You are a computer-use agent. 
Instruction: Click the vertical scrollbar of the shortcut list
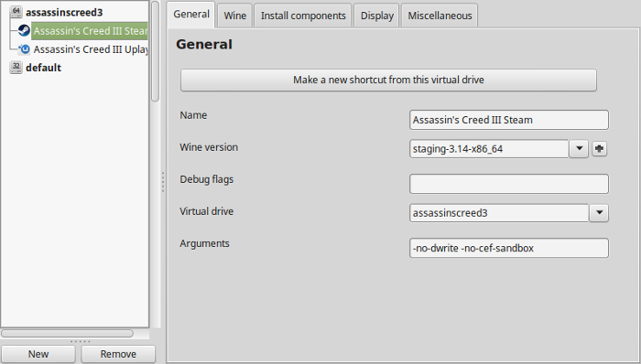156,51
